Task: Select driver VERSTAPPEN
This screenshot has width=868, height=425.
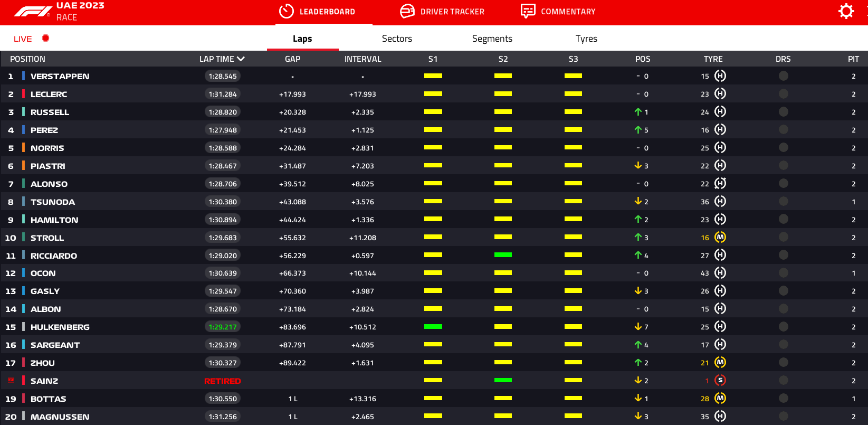Action: click(60, 77)
